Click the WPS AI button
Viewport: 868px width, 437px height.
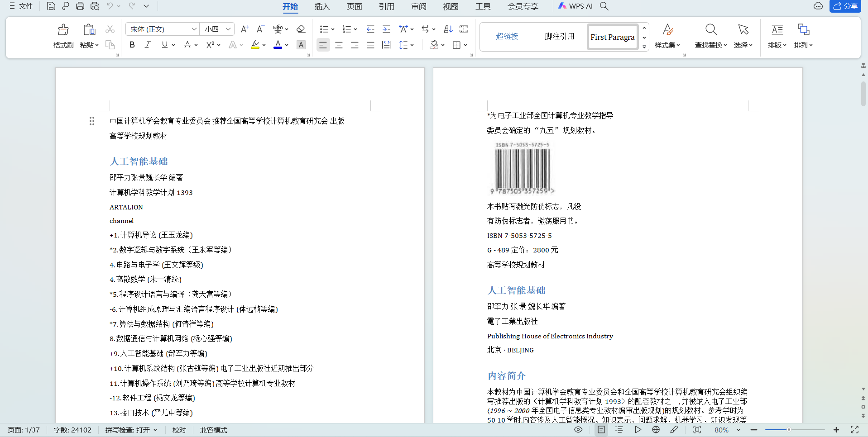[575, 6]
